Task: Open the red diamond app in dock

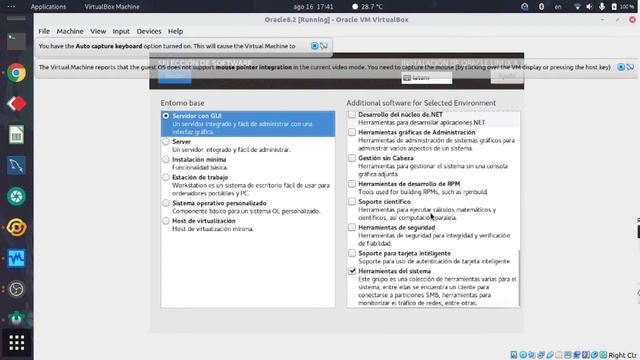Action: [16, 104]
